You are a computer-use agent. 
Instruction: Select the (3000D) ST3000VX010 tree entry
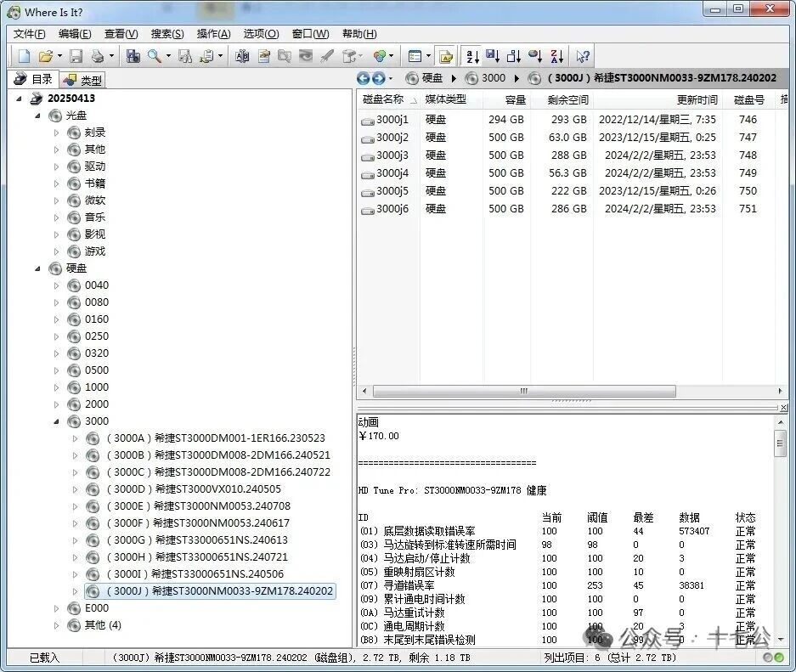pyautogui.click(x=193, y=489)
